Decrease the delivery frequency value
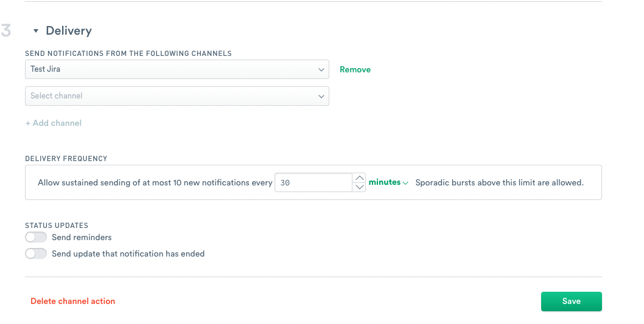This screenshot has width=644, height=324. (x=359, y=187)
